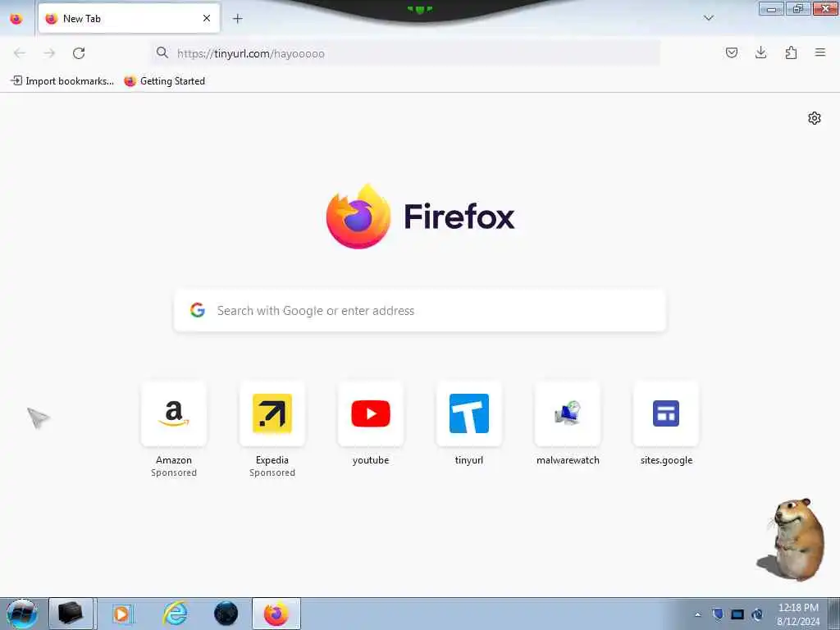Viewport: 840px width, 630px height.
Task: Click the Google G icon in search box
Action: pos(198,310)
